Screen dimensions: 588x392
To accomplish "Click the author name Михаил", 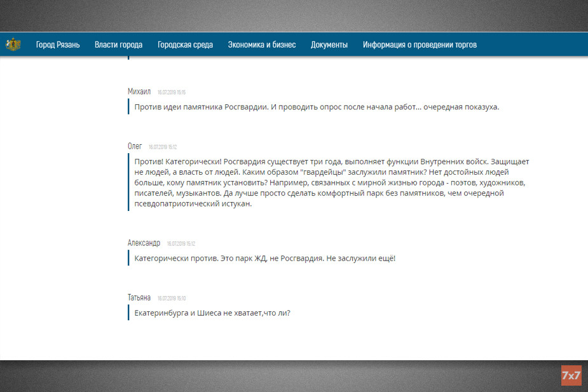I will (139, 91).
